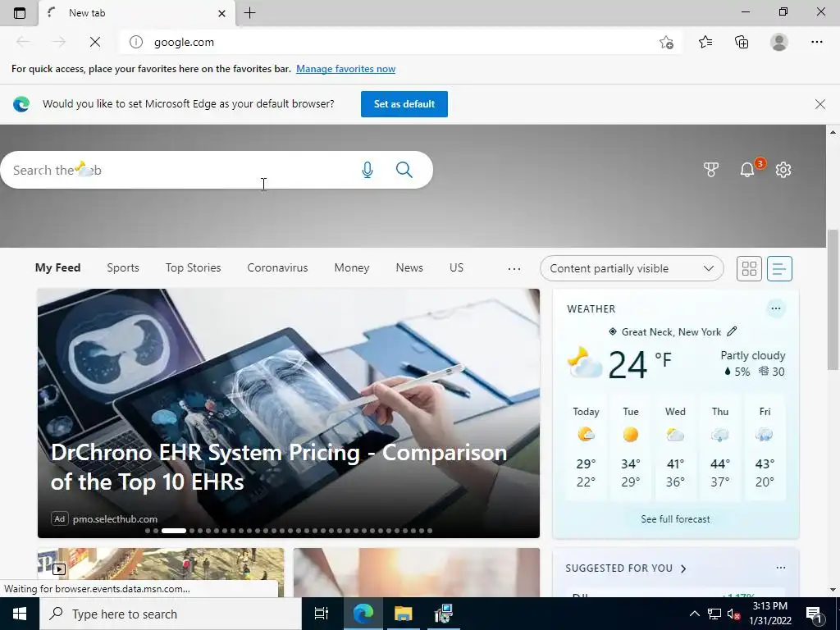Open the Favorites list icon
Viewport: 840px width, 630px height.
705,42
